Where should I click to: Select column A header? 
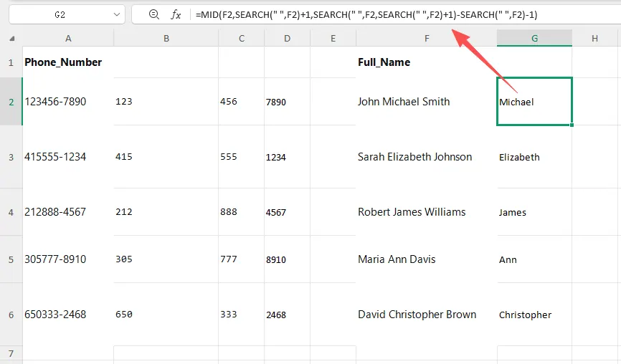[x=67, y=39]
